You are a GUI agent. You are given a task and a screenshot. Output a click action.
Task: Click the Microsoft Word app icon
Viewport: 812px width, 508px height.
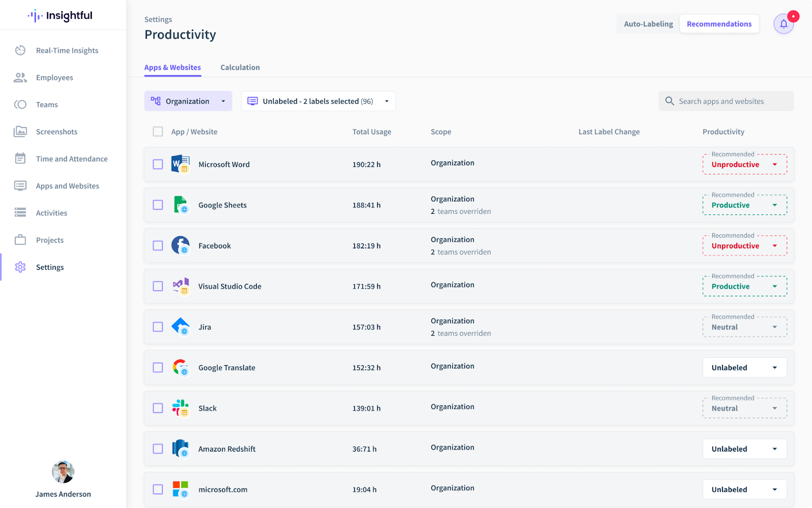pyautogui.click(x=180, y=164)
